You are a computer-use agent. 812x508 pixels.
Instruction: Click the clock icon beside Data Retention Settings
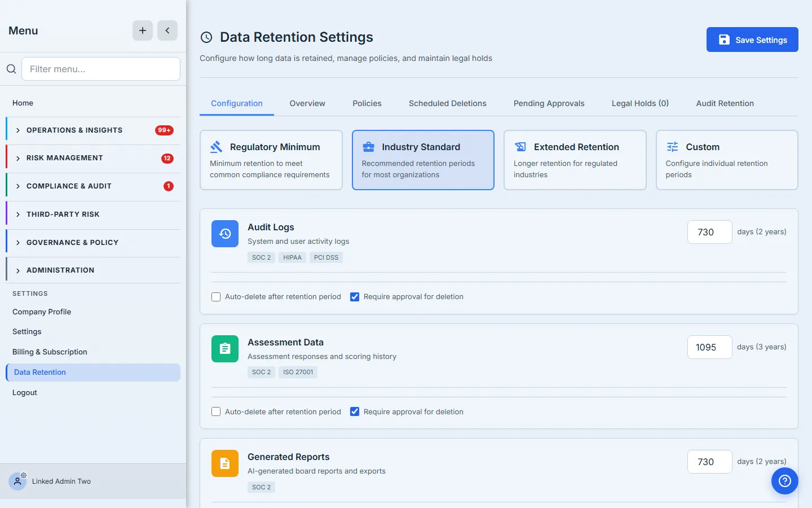click(x=206, y=37)
